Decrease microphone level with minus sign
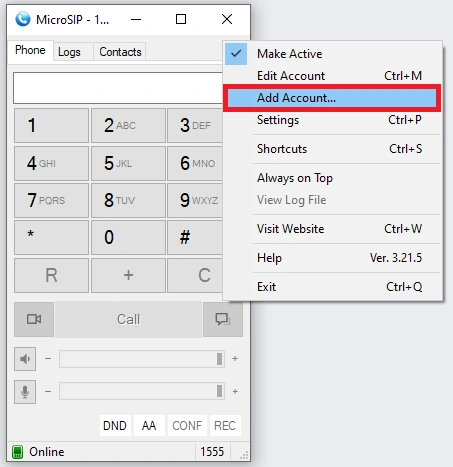Image resolution: width=453 pixels, height=467 pixels. point(48,391)
